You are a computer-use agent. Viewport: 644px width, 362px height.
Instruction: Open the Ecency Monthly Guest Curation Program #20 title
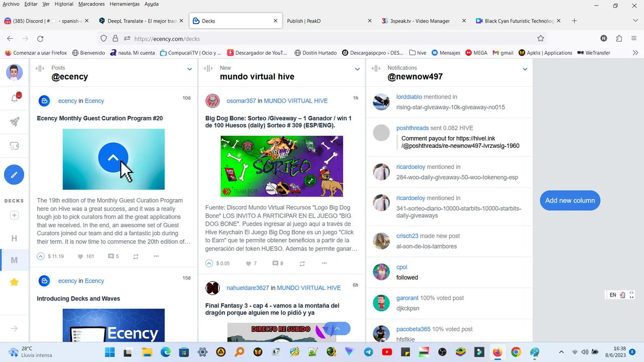tap(100, 118)
